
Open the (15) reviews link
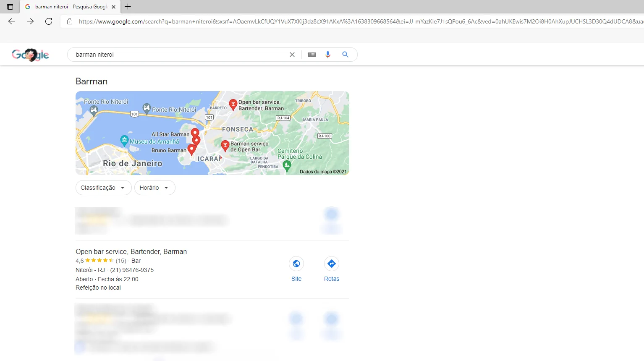[120, 261]
